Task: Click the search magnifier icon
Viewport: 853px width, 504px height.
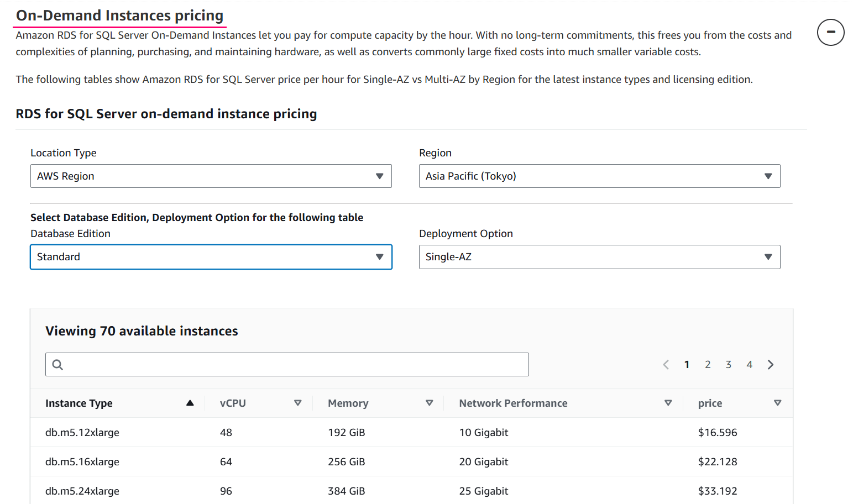Action: [x=57, y=364]
